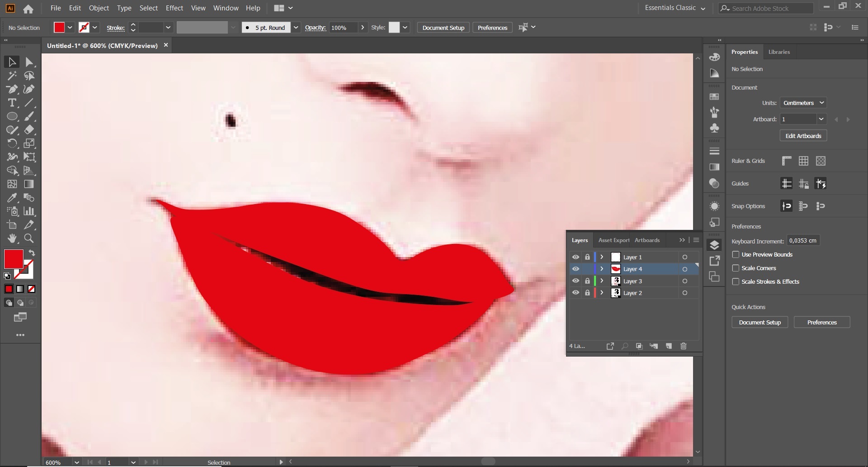Click Document Setup under Quick Actions
868x467 pixels.
point(759,322)
